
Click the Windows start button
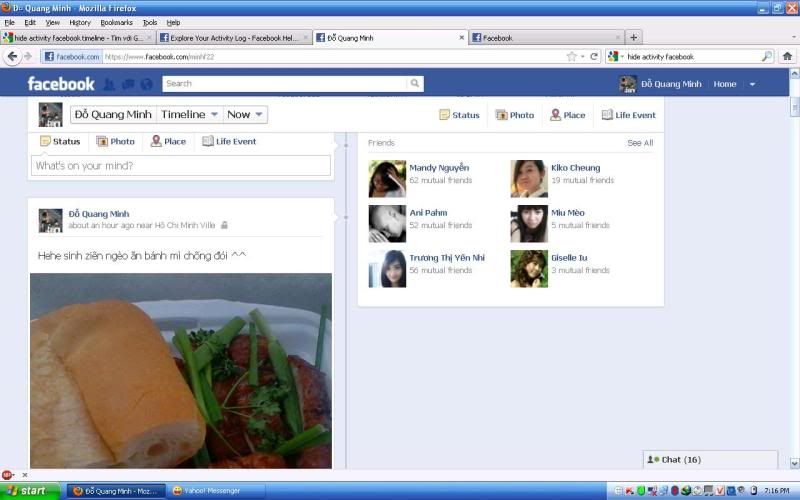[30, 491]
